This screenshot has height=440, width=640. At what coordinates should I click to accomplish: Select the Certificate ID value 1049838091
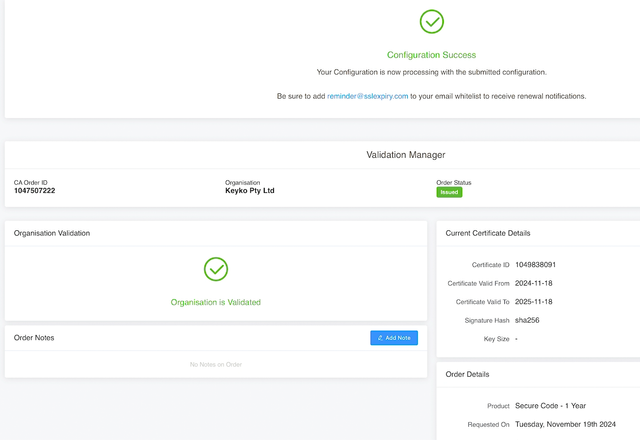tap(535, 265)
